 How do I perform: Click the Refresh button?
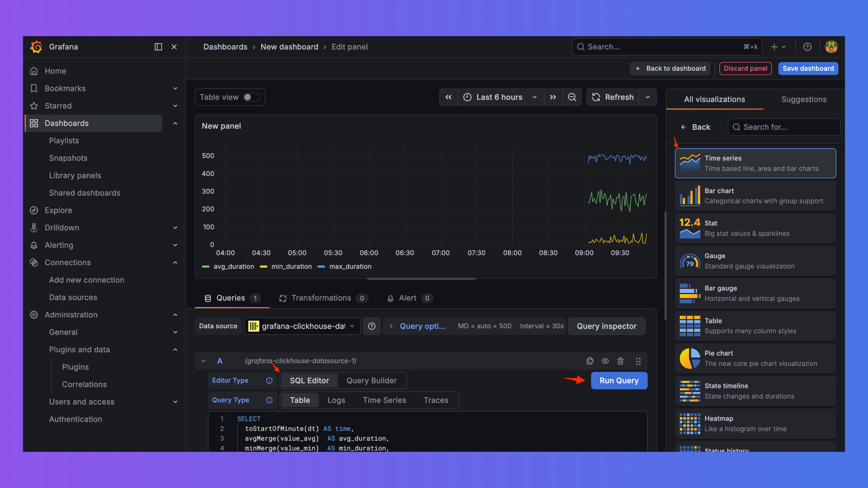click(613, 97)
